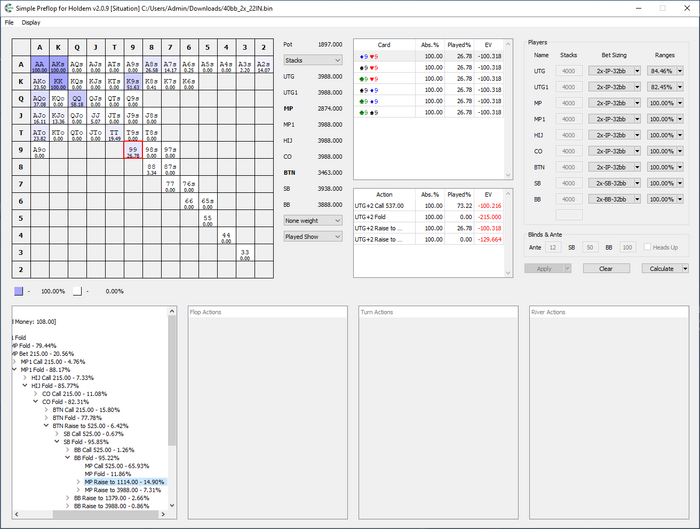Click the tree vertical scrollbar down arrow

click(x=172, y=506)
